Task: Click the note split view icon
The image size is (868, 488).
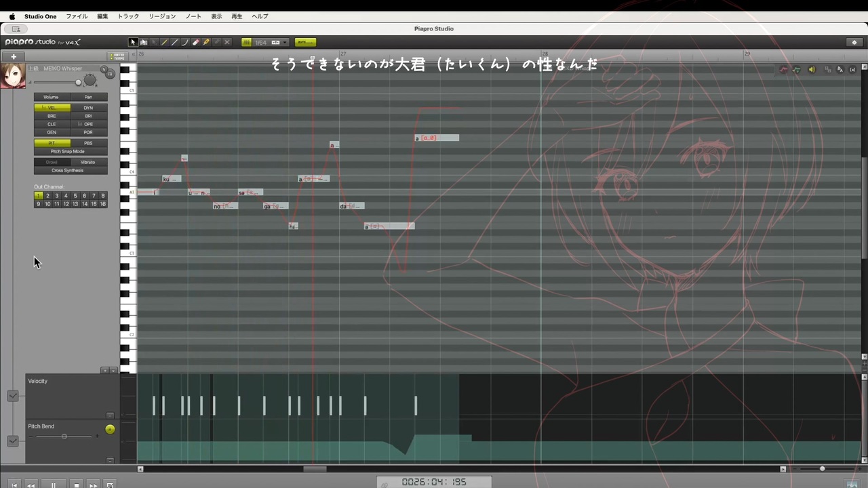Action: pyautogui.click(x=827, y=70)
